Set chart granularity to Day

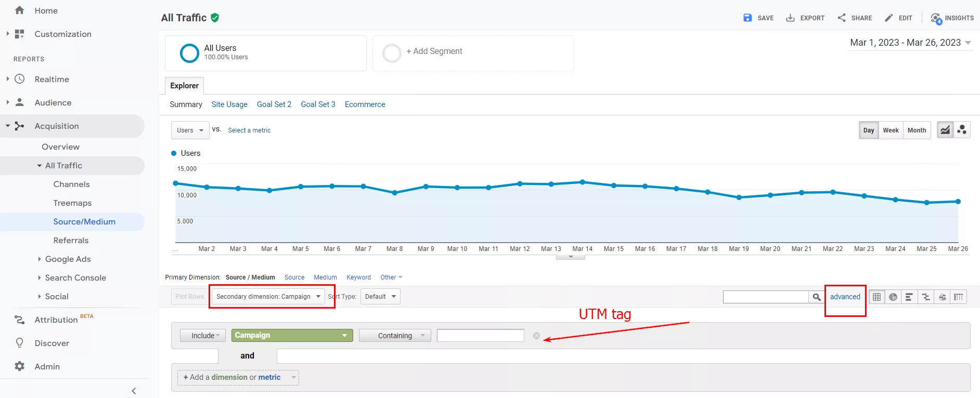click(x=869, y=130)
